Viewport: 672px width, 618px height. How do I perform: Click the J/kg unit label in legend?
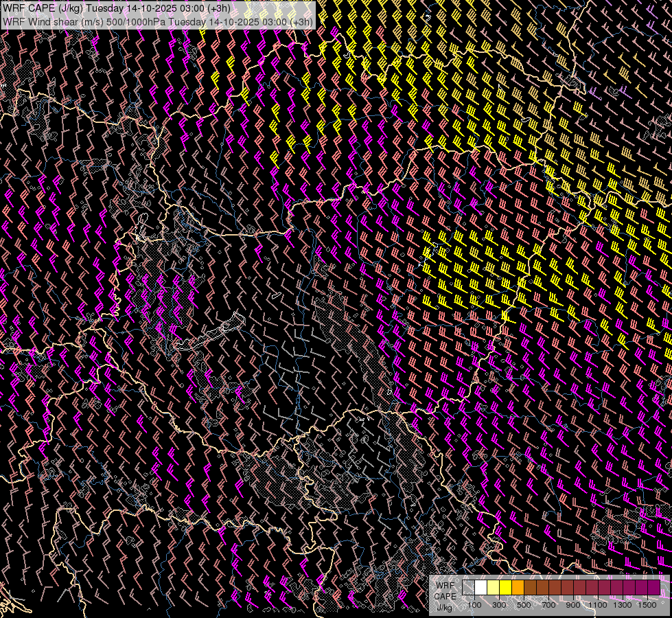pos(444,607)
